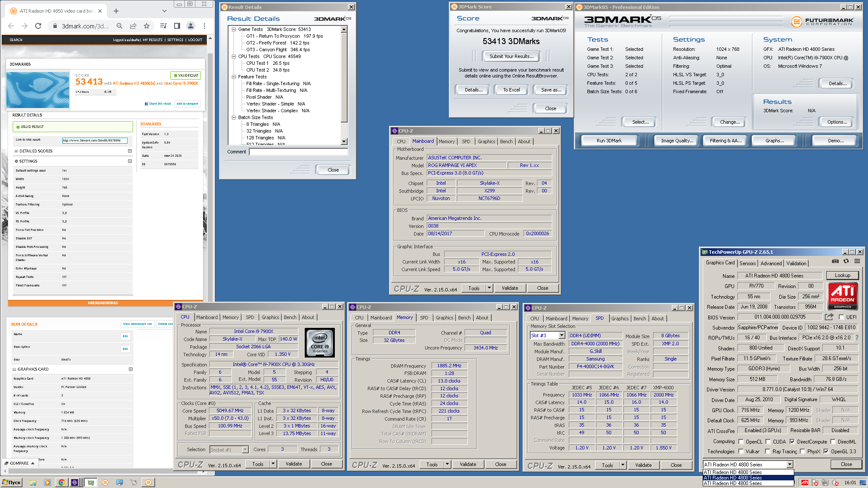Click the volume tray icon
Screen dimensions: 868x488
(835, 482)
